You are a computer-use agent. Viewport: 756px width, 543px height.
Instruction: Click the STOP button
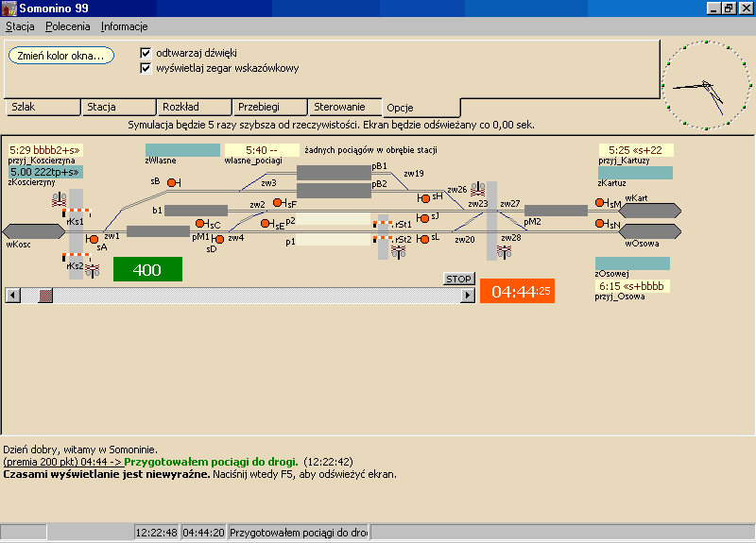[x=458, y=279]
